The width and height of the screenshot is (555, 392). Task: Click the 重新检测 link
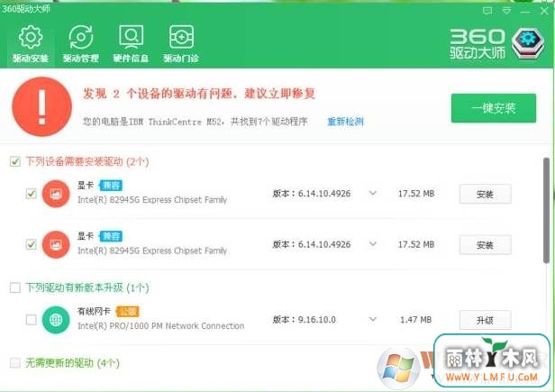click(345, 122)
